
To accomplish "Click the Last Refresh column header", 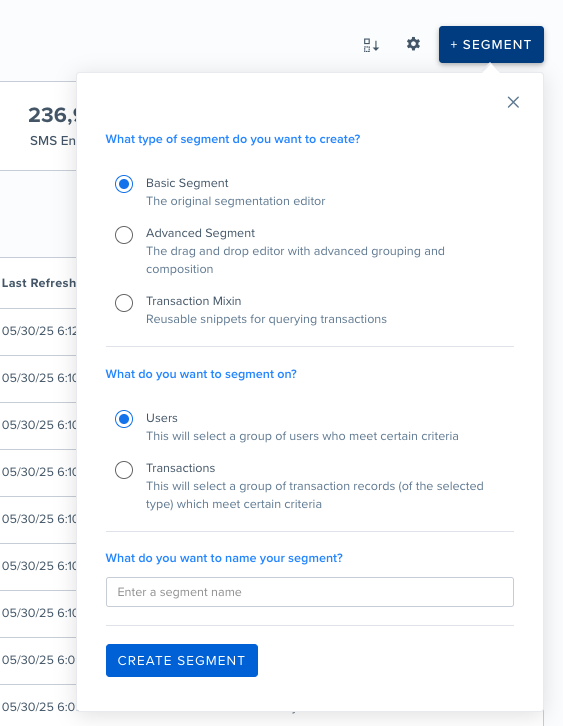I will point(38,283).
